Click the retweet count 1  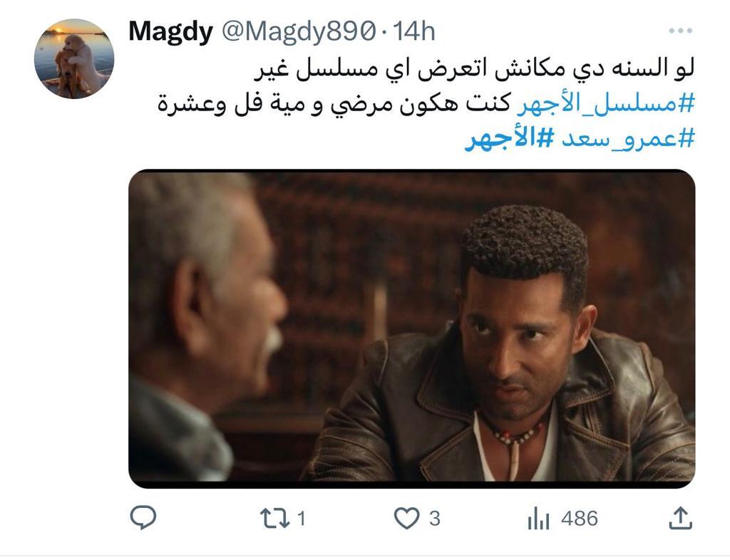[x=302, y=518]
